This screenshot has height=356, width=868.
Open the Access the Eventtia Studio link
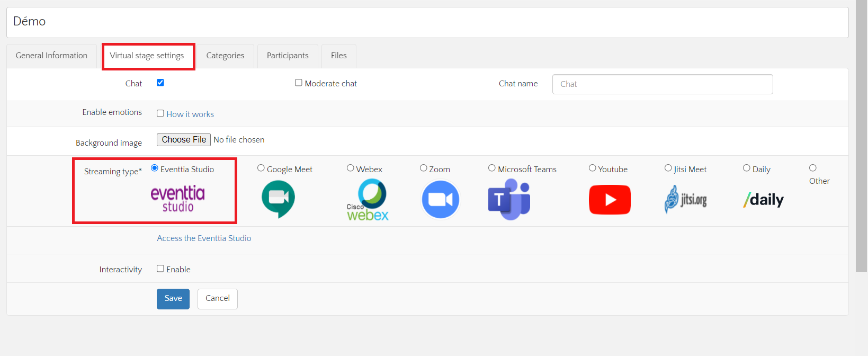pyautogui.click(x=204, y=238)
